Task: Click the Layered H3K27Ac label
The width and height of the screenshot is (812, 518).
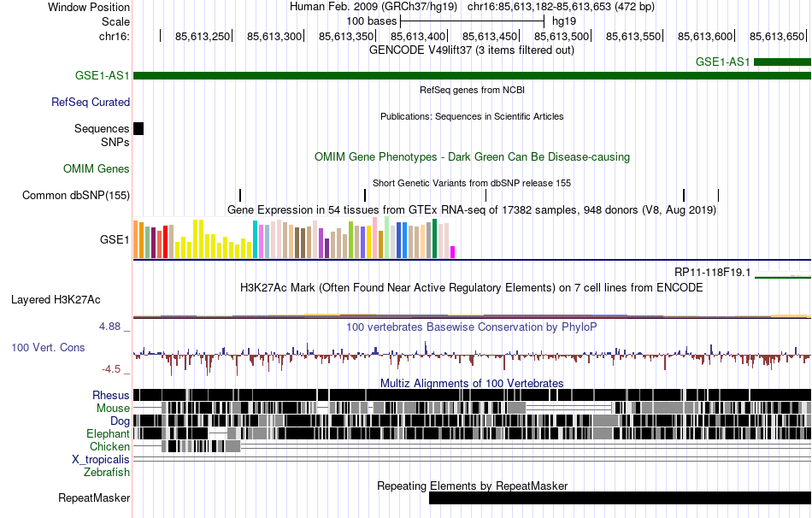Action: (56, 300)
